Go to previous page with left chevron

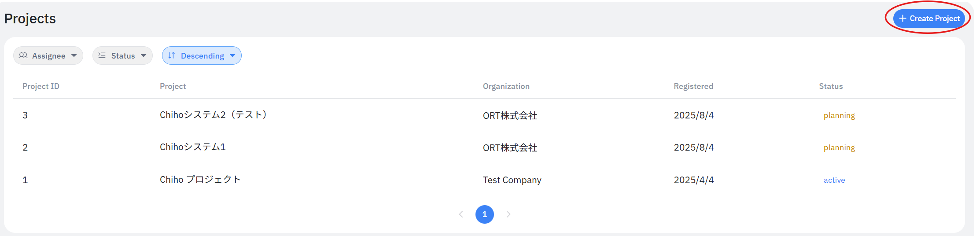(461, 214)
